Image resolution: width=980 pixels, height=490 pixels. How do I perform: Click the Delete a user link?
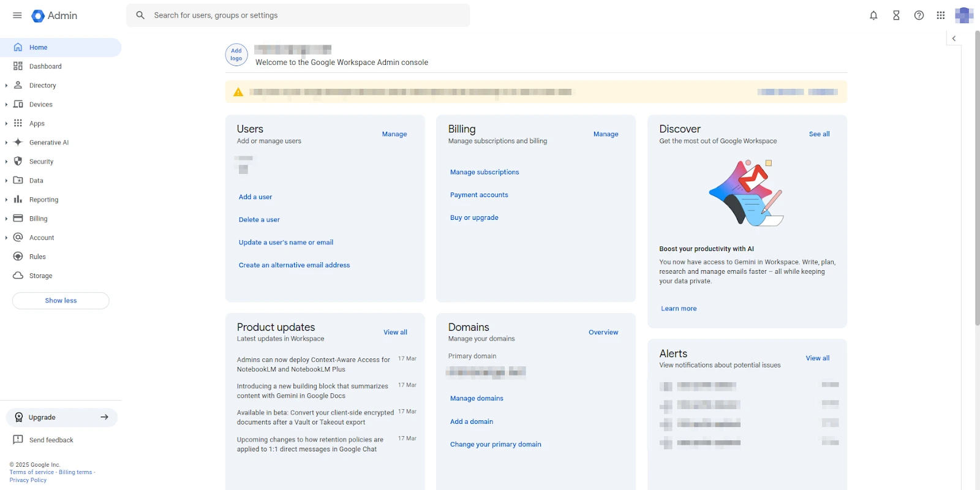coord(259,219)
